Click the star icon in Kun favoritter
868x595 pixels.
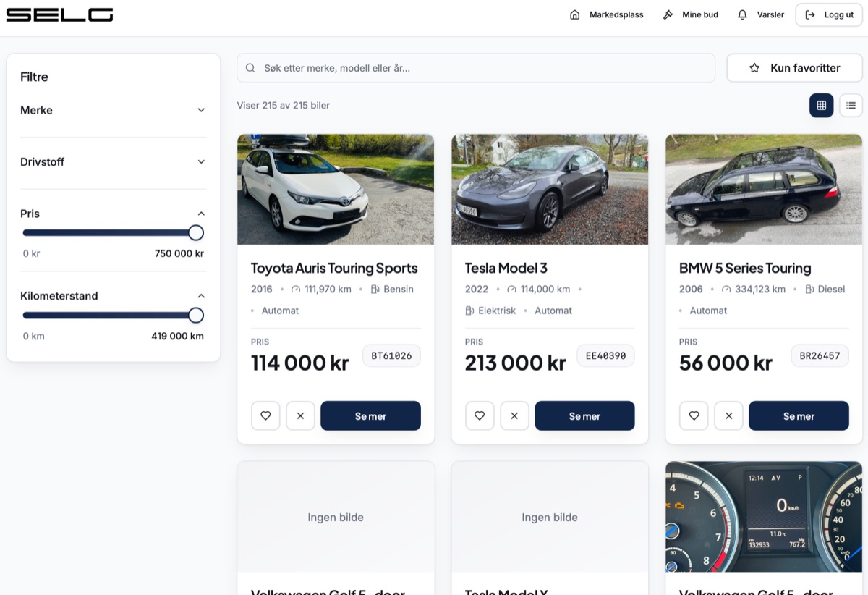click(754, 68)
